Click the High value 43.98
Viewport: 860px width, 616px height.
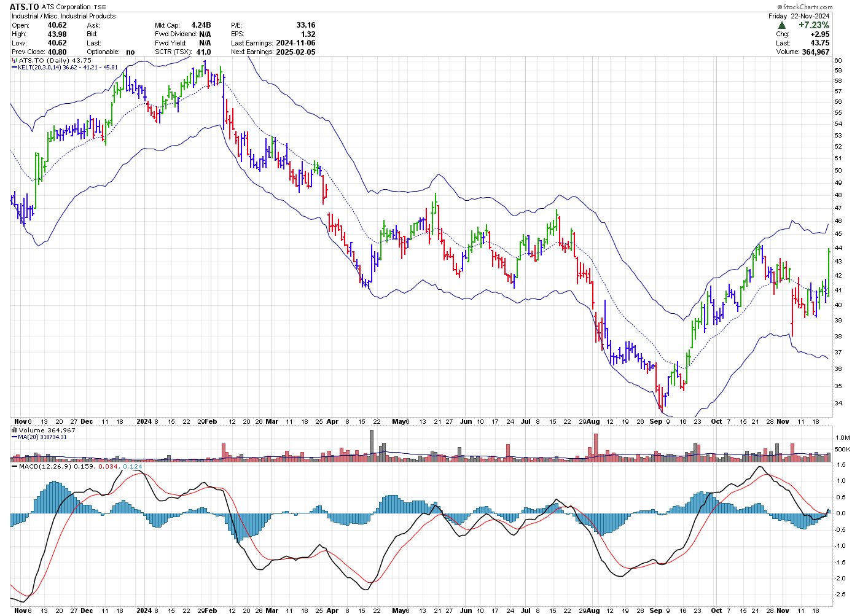click(x=57, y=34)
